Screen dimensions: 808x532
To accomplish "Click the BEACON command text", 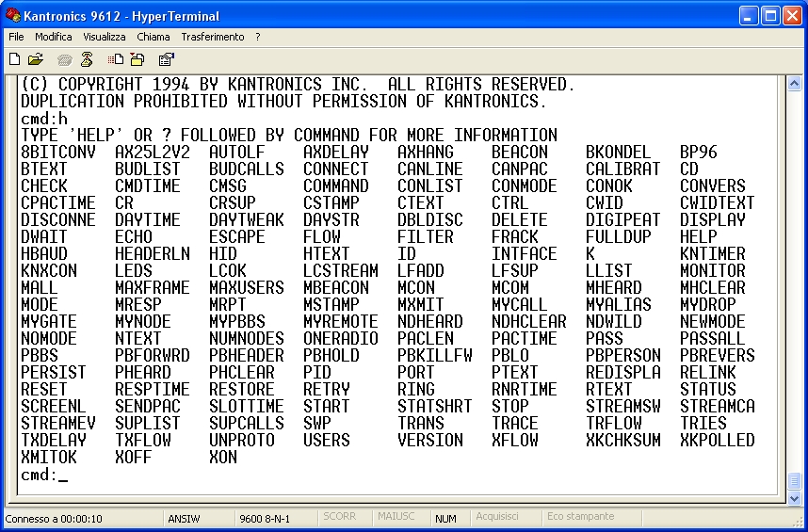I will 520,153.
